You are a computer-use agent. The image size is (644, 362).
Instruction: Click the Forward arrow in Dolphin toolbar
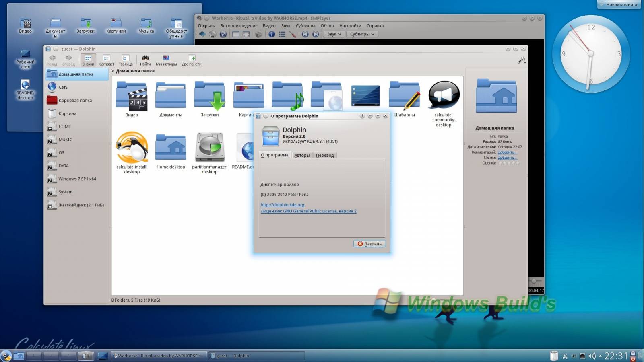68,60
